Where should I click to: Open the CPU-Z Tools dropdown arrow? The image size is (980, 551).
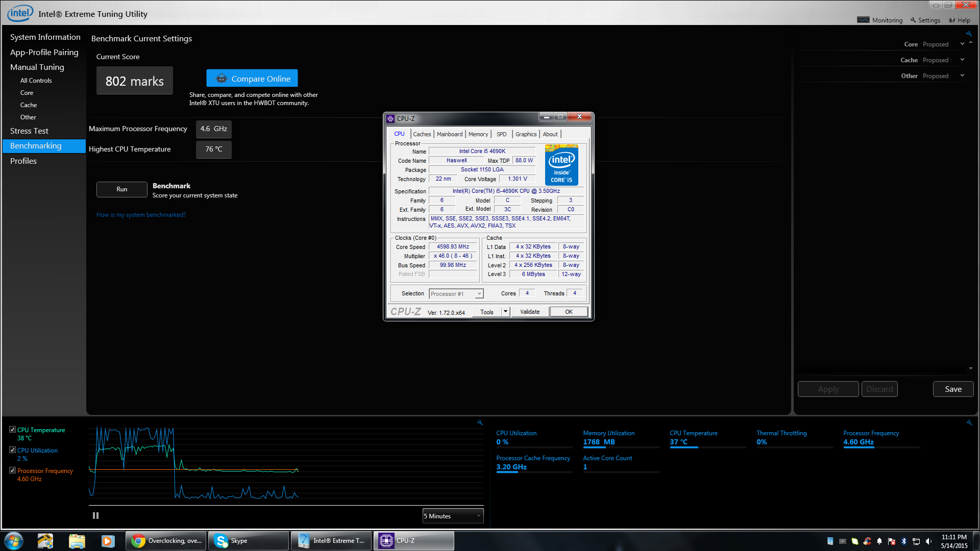click(x=505, y=312)
